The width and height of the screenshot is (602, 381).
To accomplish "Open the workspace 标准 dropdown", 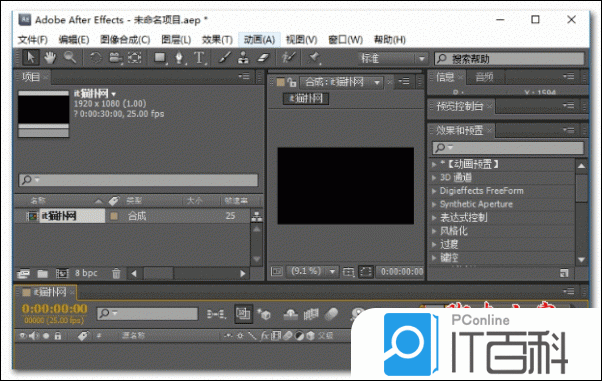I will pyautogui.click(x=392, y=58).
